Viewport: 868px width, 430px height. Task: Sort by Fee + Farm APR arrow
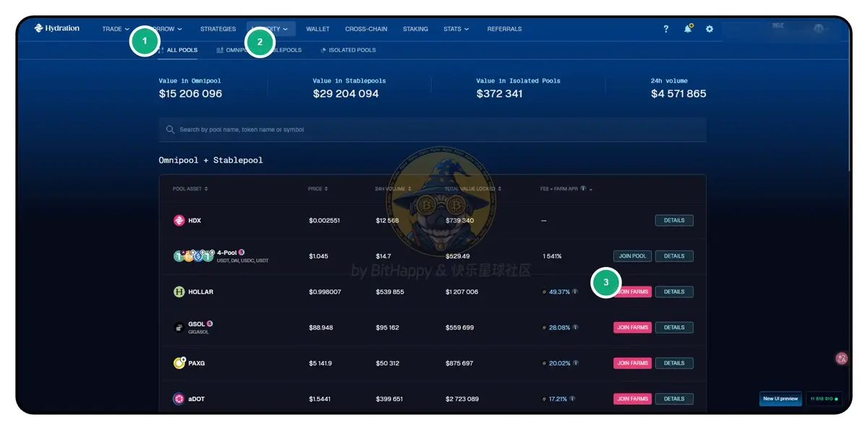[591, 190]
